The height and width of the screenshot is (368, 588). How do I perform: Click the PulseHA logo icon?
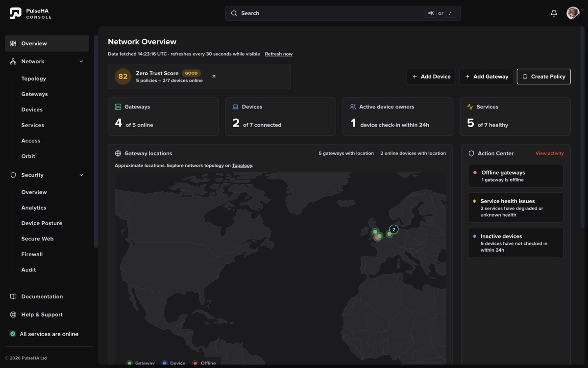point(16,13)
